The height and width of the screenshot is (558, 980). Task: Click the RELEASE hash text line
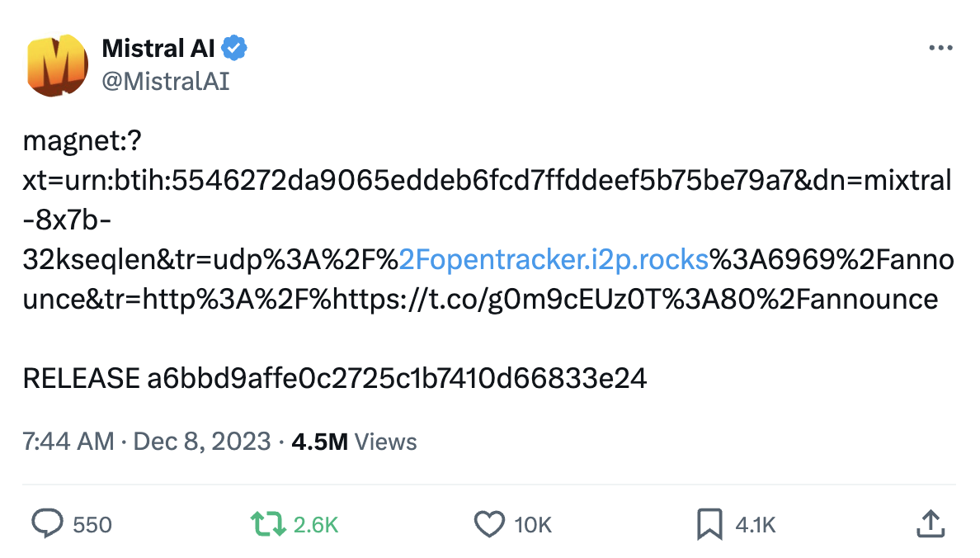tap(334, 378)
